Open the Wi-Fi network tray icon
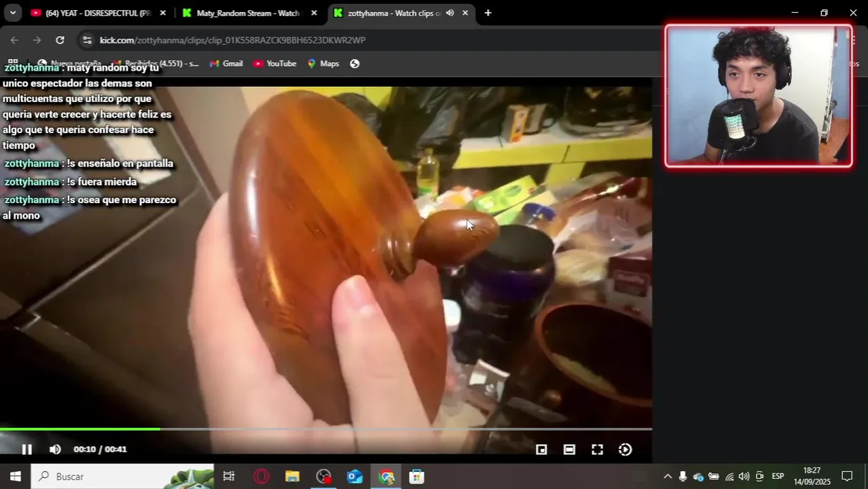The height and width of the screenshot is (489, 868). 729,476
